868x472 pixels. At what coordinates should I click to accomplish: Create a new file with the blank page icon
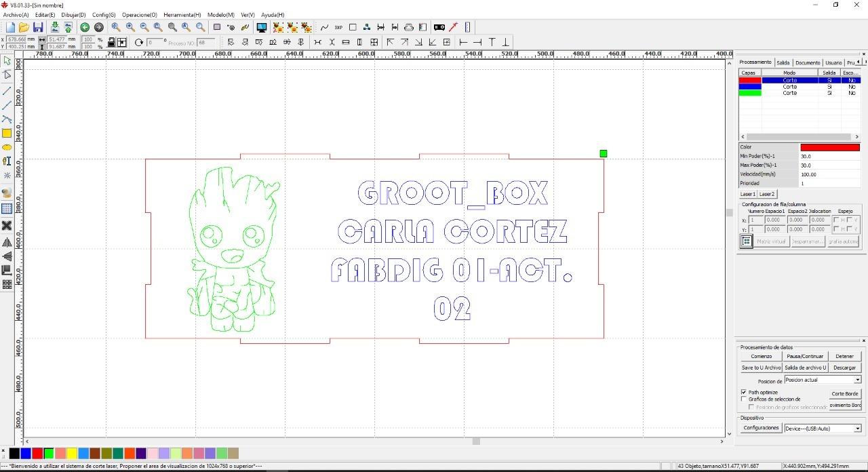(10, 27)
